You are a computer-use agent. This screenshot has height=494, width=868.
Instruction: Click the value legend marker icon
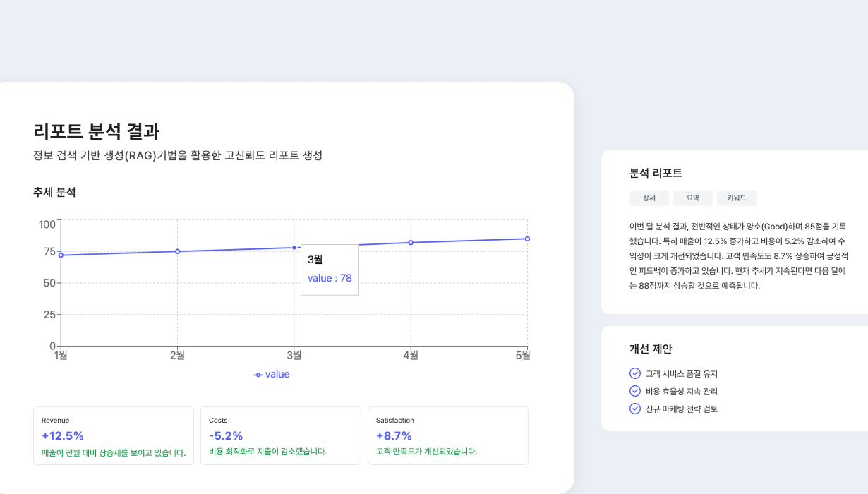[x=257, y=374]
